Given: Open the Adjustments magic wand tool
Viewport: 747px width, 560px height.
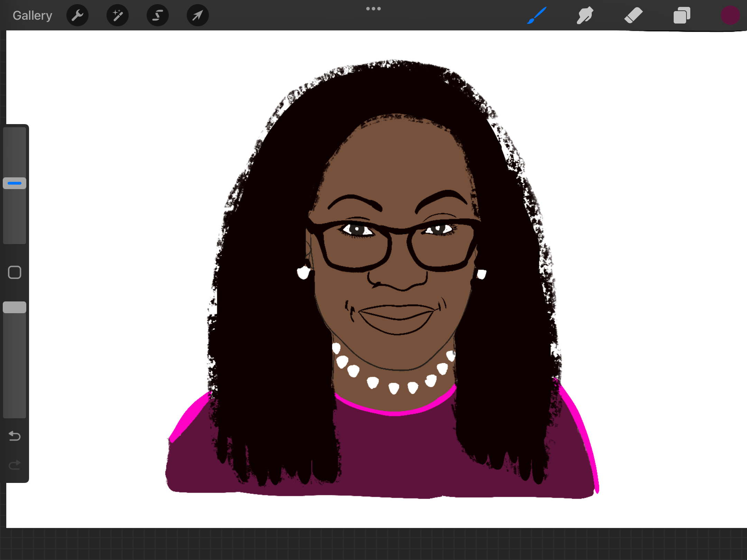Looking at the screenshot, I should 117,15.
